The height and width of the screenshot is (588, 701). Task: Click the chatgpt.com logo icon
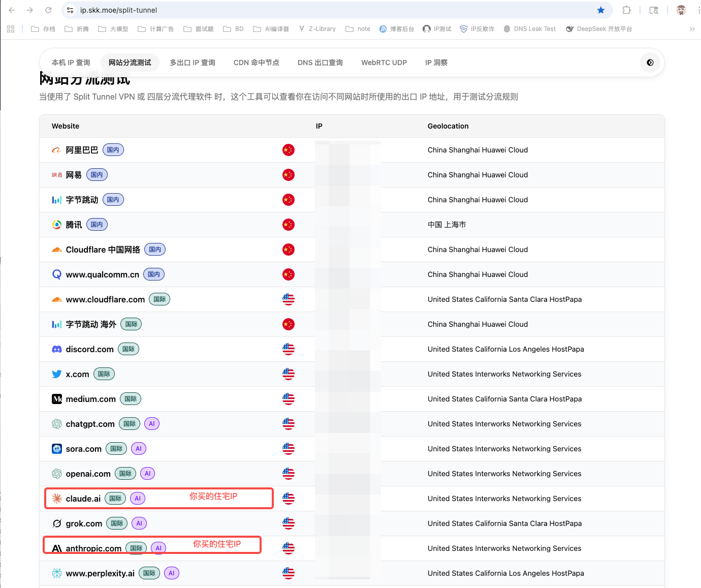(x=57, y=424)
